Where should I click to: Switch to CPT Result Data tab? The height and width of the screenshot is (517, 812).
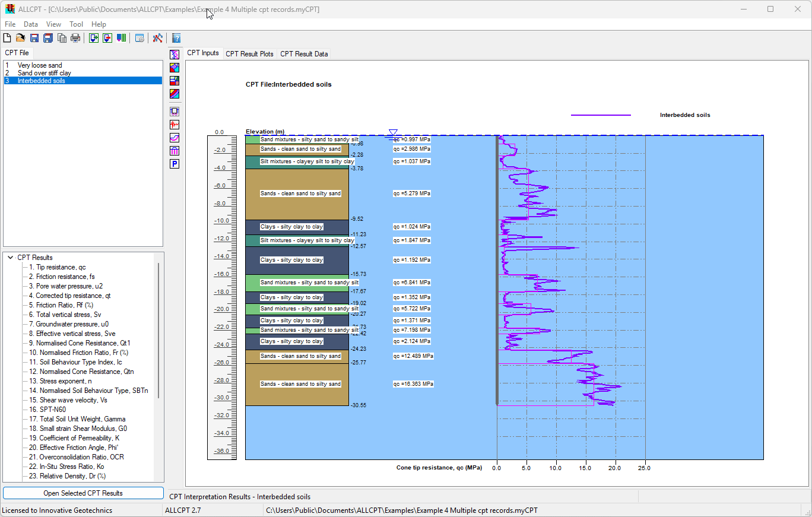304,54
